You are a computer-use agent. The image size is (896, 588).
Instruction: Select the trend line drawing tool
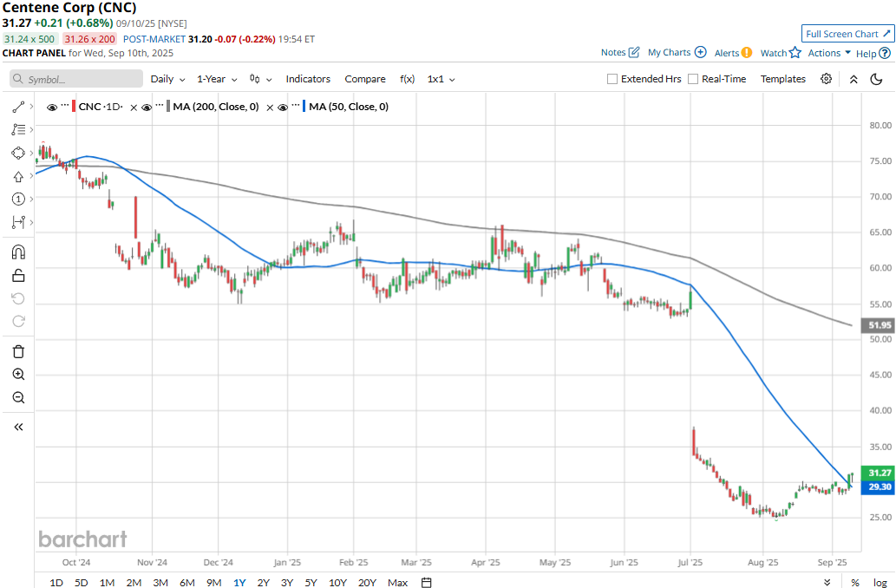point(18,107)
